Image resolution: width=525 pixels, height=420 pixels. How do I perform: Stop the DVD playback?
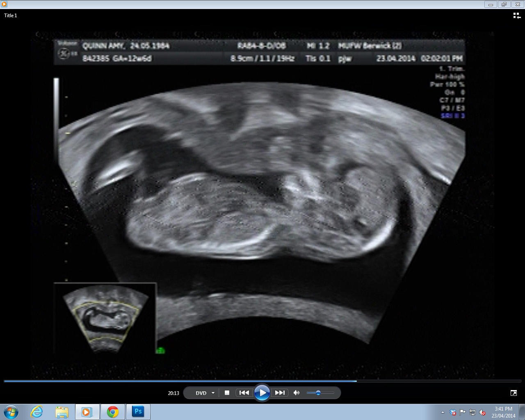[x=227, y=393]
